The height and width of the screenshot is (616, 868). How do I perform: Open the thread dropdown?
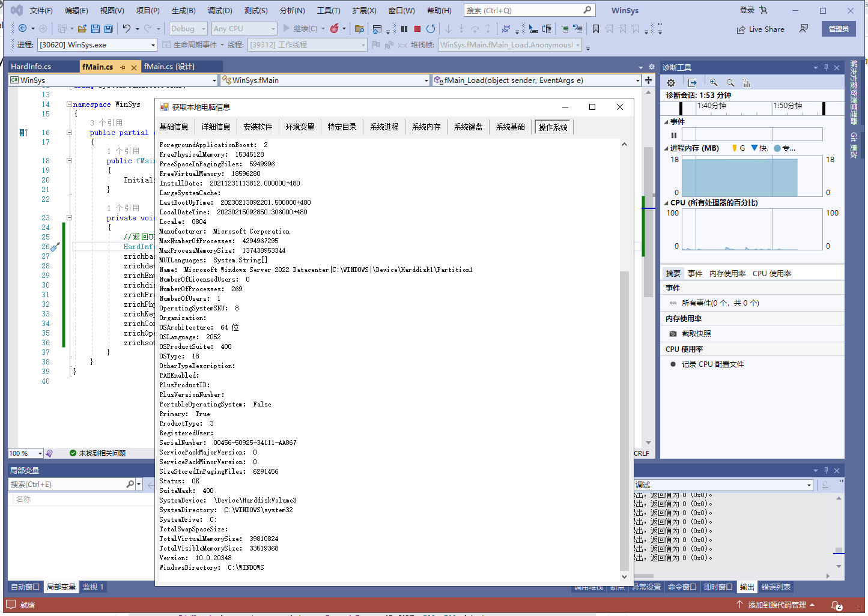(x=307, y=45)
